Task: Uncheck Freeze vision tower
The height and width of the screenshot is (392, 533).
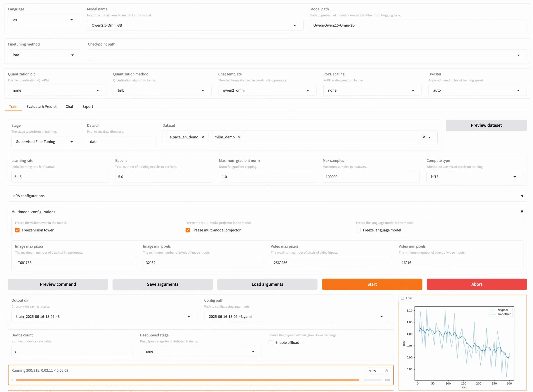Action: click(17, 230)
